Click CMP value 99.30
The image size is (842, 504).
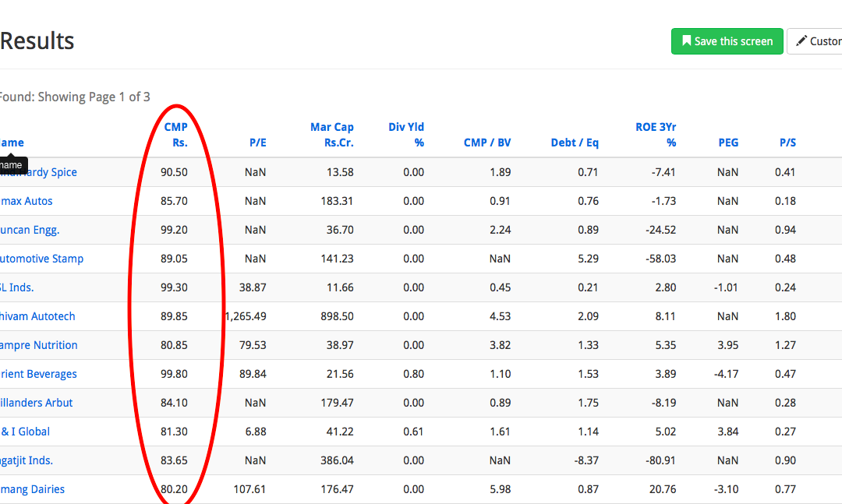click(174, 287)
